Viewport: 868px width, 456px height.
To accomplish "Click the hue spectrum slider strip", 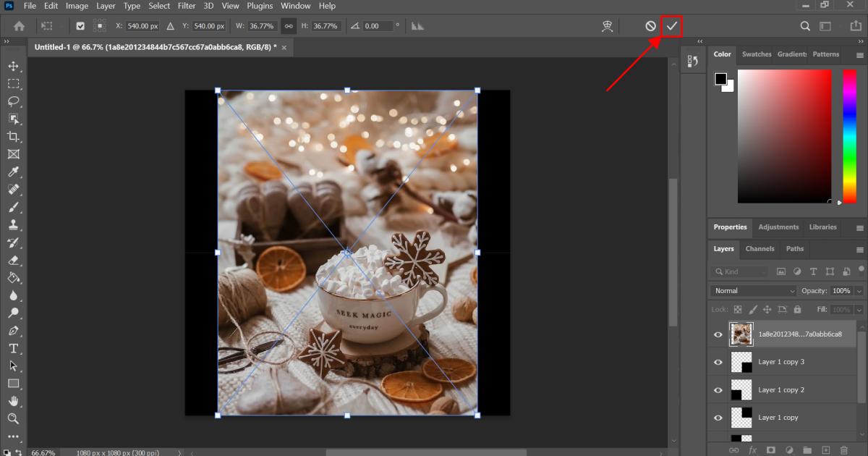I will tap(849, 135).
